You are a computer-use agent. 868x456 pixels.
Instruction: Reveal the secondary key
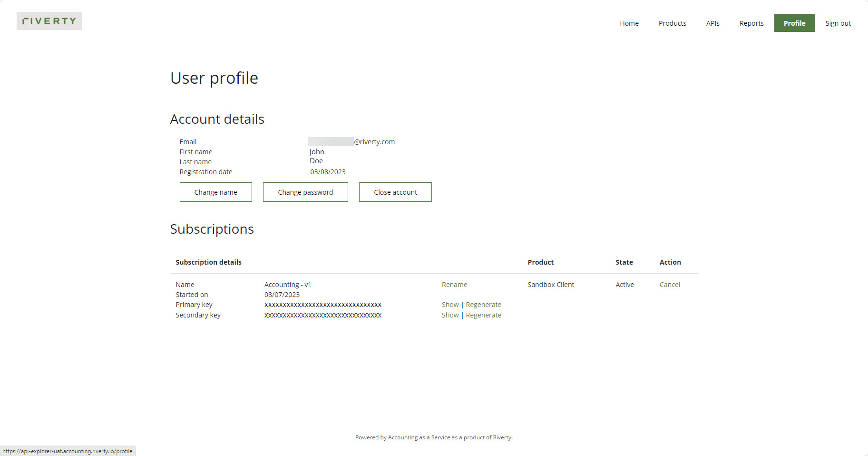pos(450,315)
